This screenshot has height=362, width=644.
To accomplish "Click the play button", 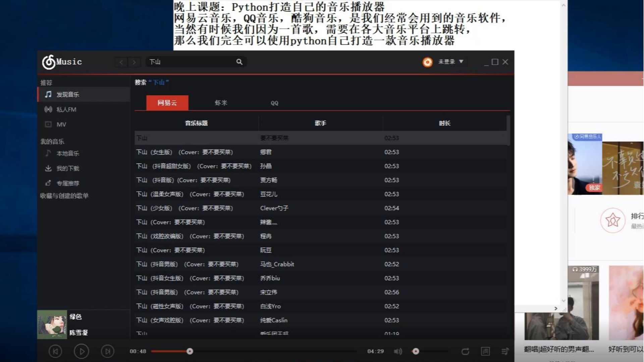I will (x=82, y=351).
